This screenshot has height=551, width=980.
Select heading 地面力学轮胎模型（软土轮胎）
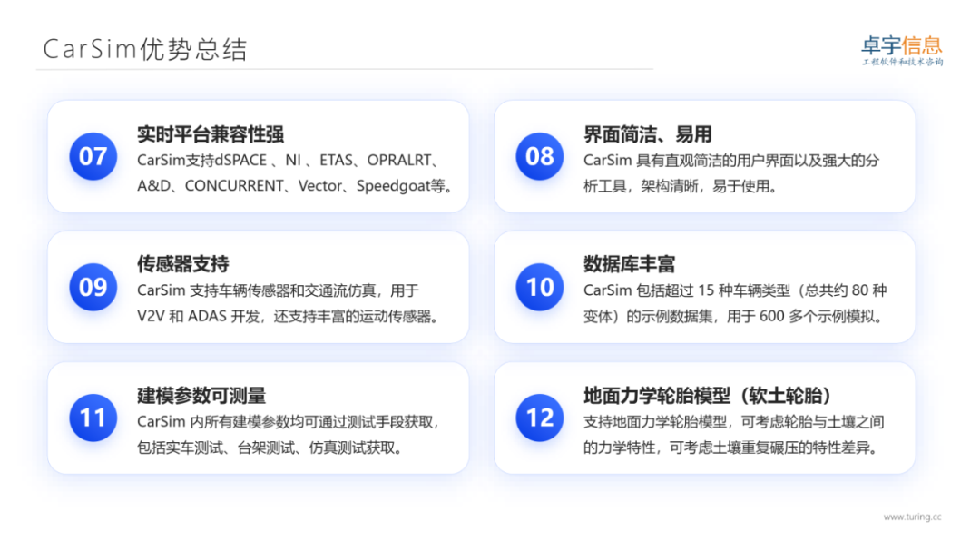click(x=708, y=395)
